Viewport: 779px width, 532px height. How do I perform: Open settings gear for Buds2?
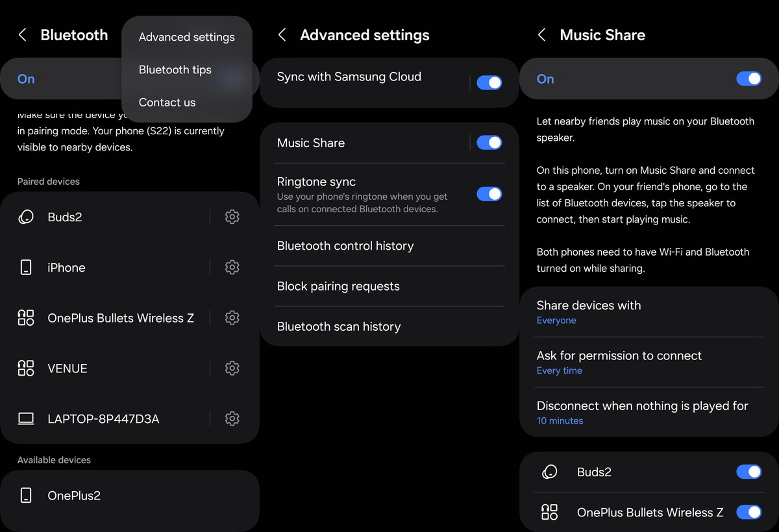tap(232, 217)
